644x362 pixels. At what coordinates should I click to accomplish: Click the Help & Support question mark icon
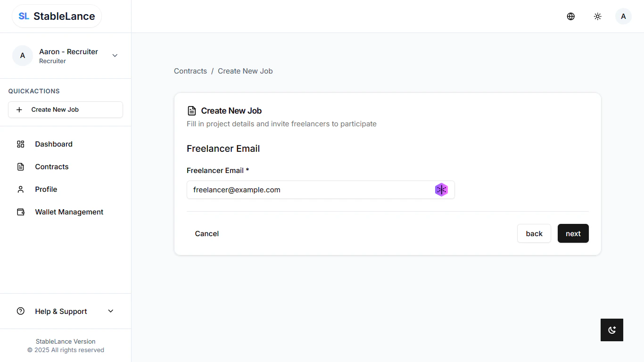pyautogui.click(x=20, y=311)
